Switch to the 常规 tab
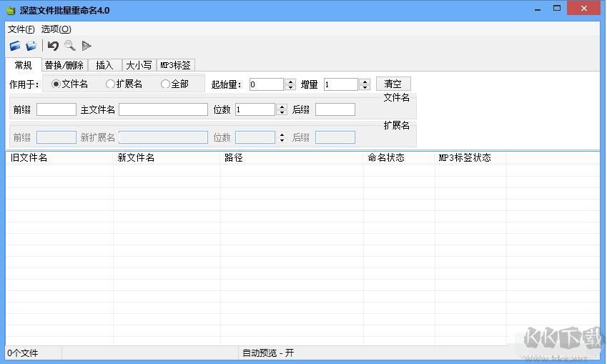The height and width of the screenshot is (364, 607). (x=23, y=65)
